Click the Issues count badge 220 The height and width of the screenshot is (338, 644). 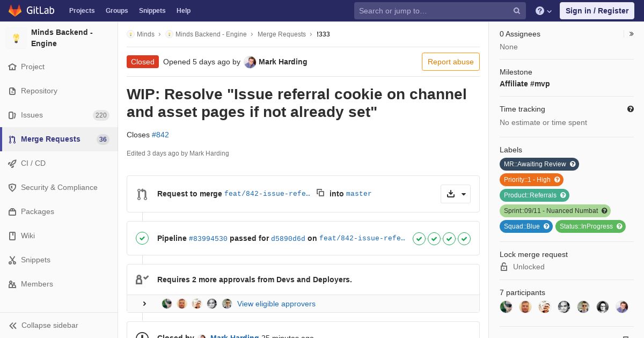pyautogui.click(x=101, y=115)
